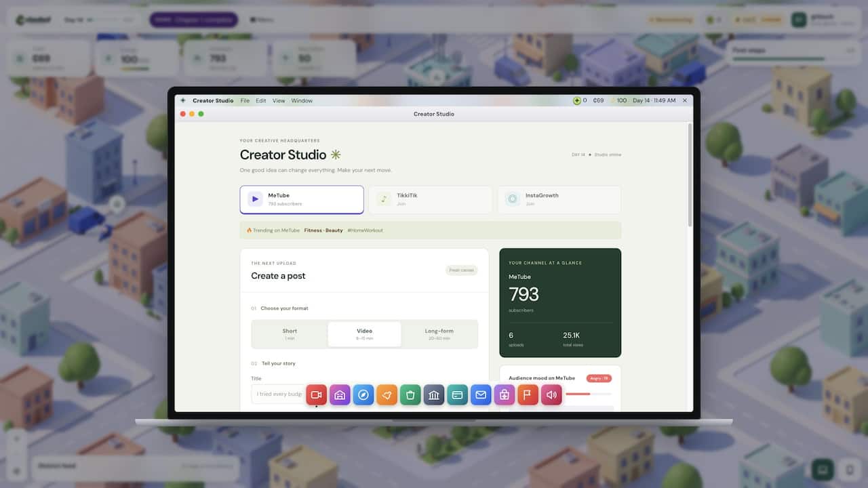Join the InstaGrowth platform
868x488 pixels.
(559, 199)
